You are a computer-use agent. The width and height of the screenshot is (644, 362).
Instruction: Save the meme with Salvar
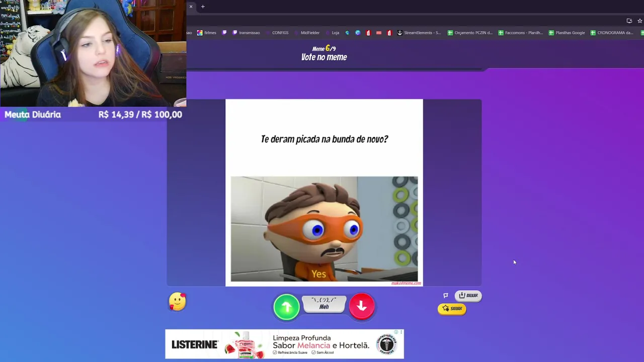tap(452, 309)
